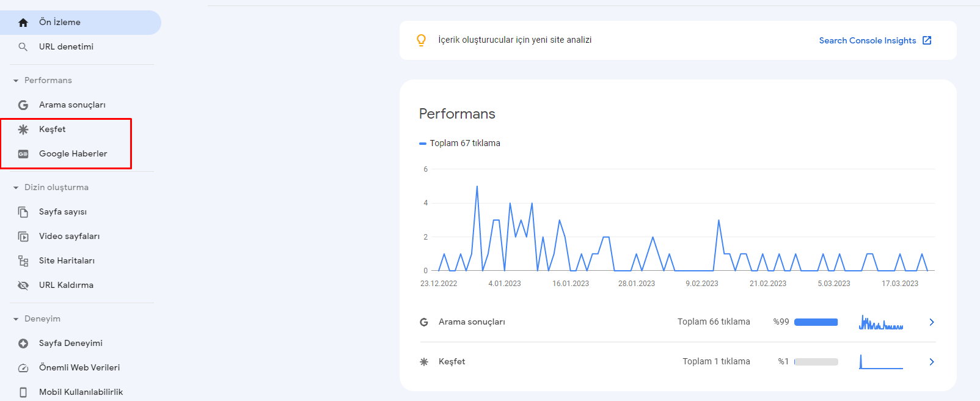Click the Toplam 1 tıklama text
This screenshot has width=980, height=401.
tap(716, 362)
